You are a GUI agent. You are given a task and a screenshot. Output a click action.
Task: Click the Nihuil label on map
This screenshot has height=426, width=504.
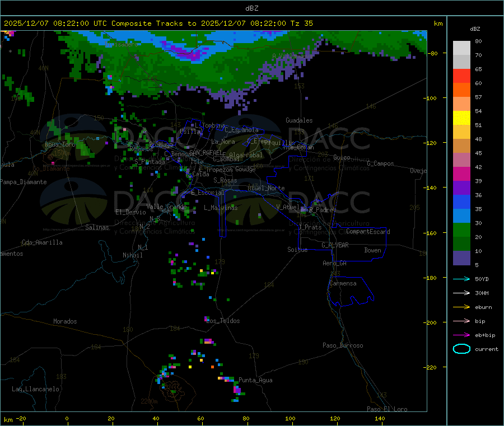(x=132, y=255)
